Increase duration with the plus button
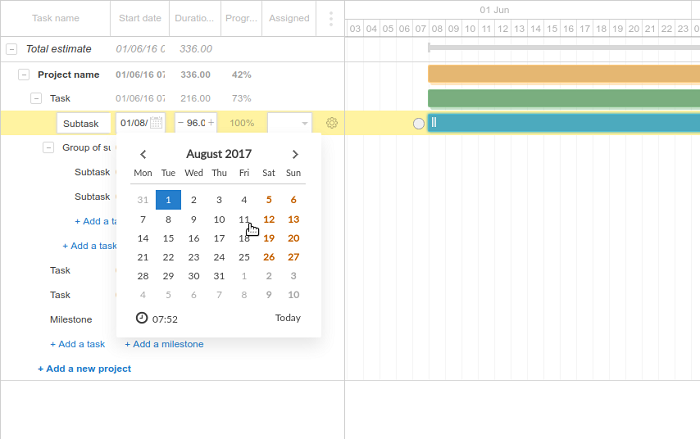The width and height of the screenshot is (700, 439). point(211,123)
